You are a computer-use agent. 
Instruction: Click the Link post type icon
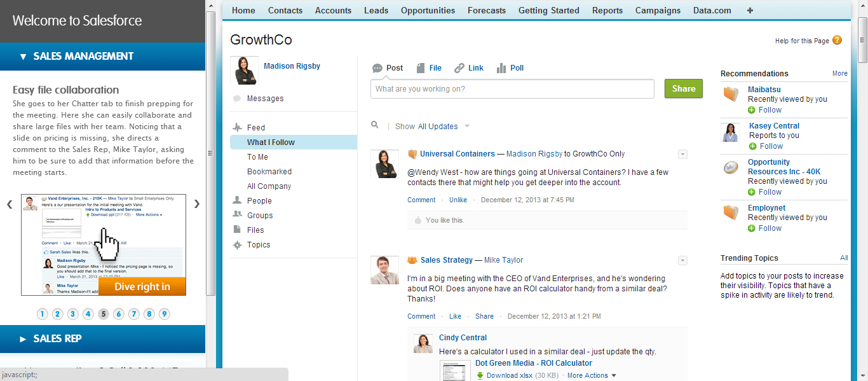tap(459, 68)
